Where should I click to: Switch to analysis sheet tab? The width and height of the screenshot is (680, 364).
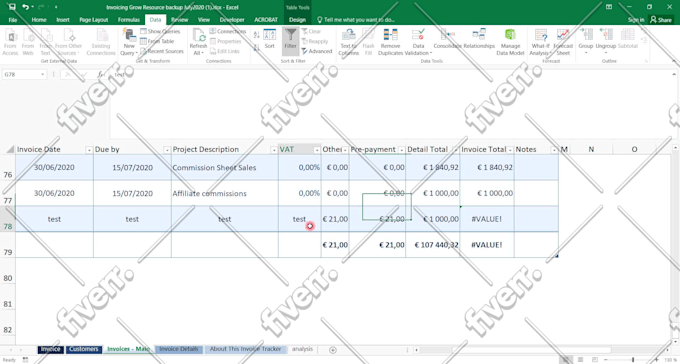[302, 349]
